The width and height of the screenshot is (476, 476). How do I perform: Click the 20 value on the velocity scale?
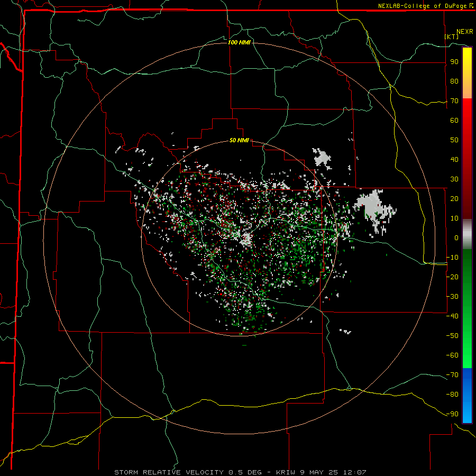(x=454, y=198)
